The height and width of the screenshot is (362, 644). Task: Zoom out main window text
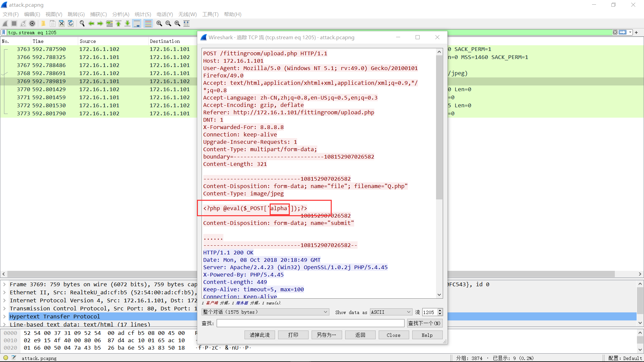[x=168, y=23]
